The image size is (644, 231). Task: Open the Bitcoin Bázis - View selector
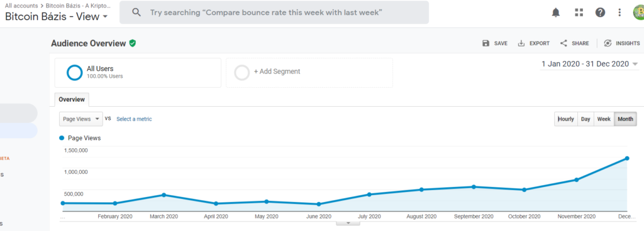(x=56, y=16)
